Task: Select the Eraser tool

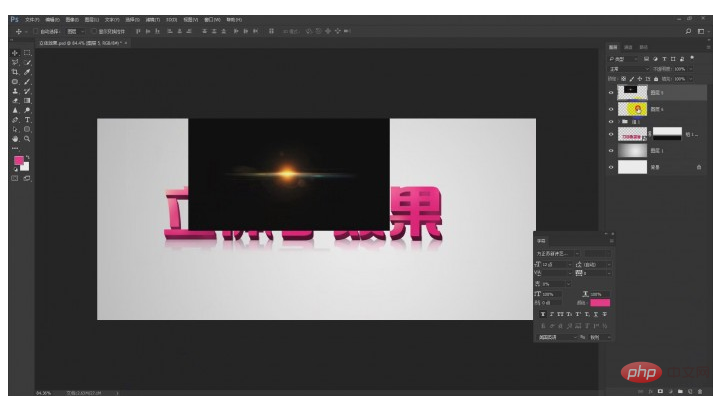Action: 15,101
